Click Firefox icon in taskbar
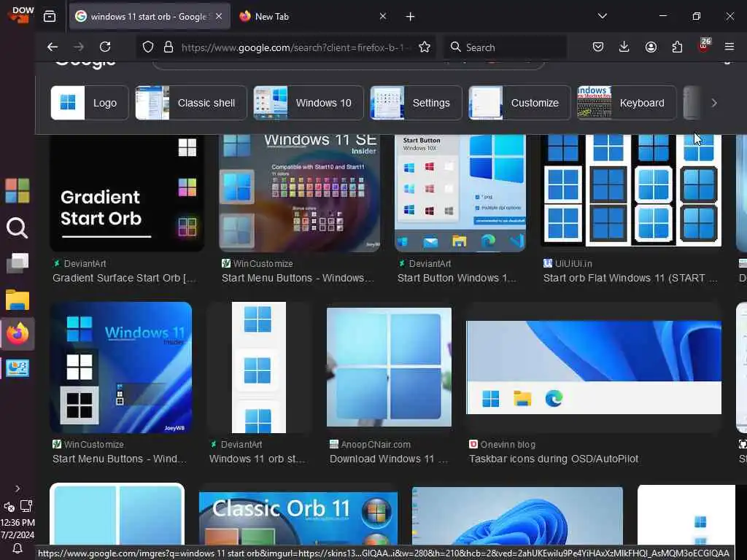747x560 pixels. pyautogui.click(x=18, y=334)
